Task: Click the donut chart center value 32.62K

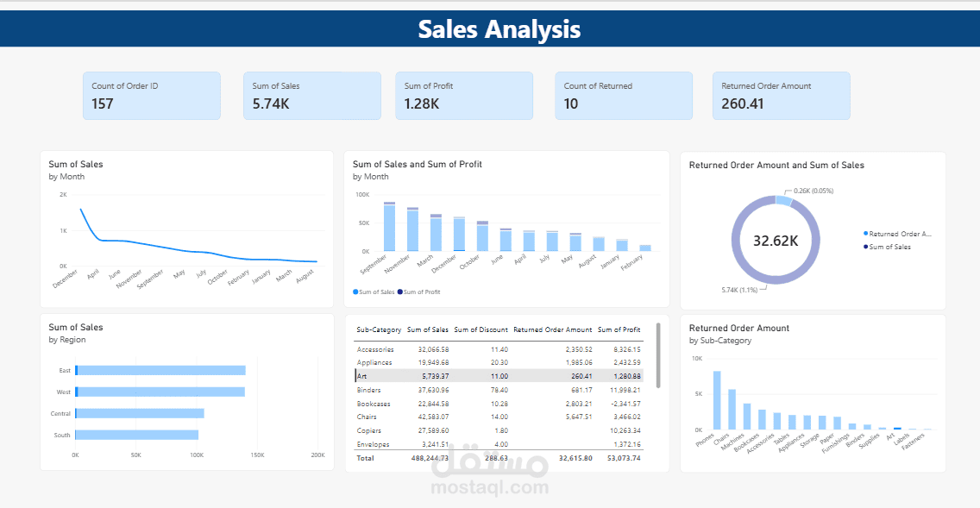Action: coord(776,241)
